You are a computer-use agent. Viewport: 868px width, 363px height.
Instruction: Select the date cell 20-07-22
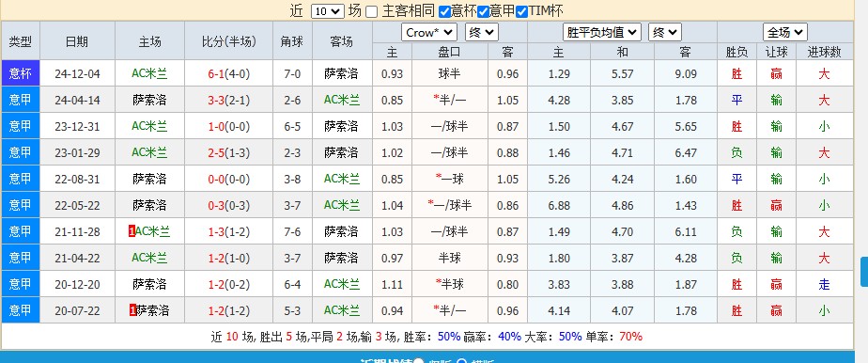77,311
